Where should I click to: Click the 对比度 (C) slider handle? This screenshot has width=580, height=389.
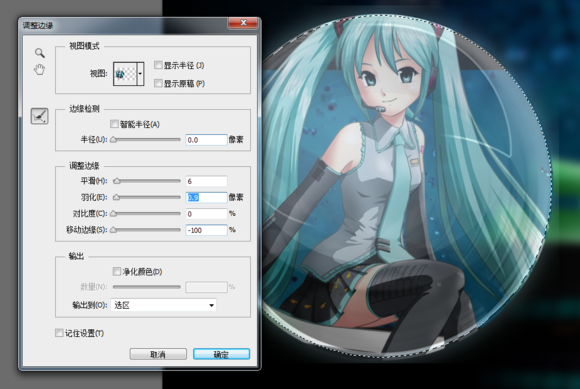[x=114, y=213]
